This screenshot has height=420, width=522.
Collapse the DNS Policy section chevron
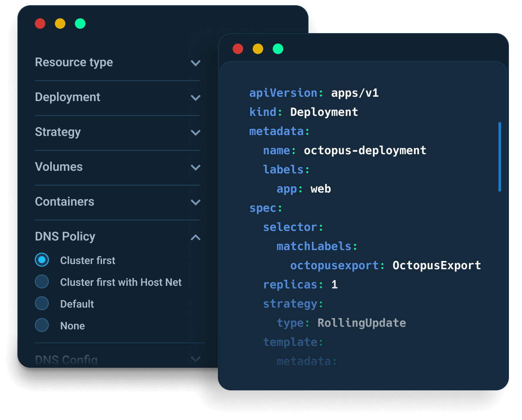click(196, 237)
